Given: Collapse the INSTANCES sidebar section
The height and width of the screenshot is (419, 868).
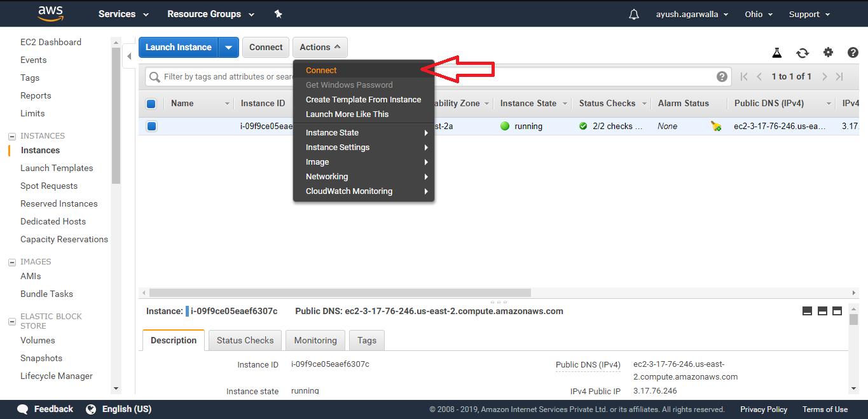Looking at the screenshot, I should (11, 136).
